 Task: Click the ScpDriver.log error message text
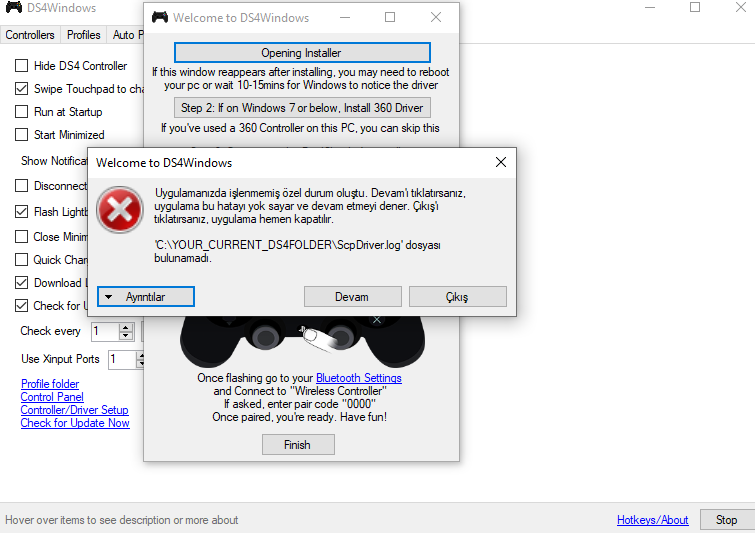297,251
